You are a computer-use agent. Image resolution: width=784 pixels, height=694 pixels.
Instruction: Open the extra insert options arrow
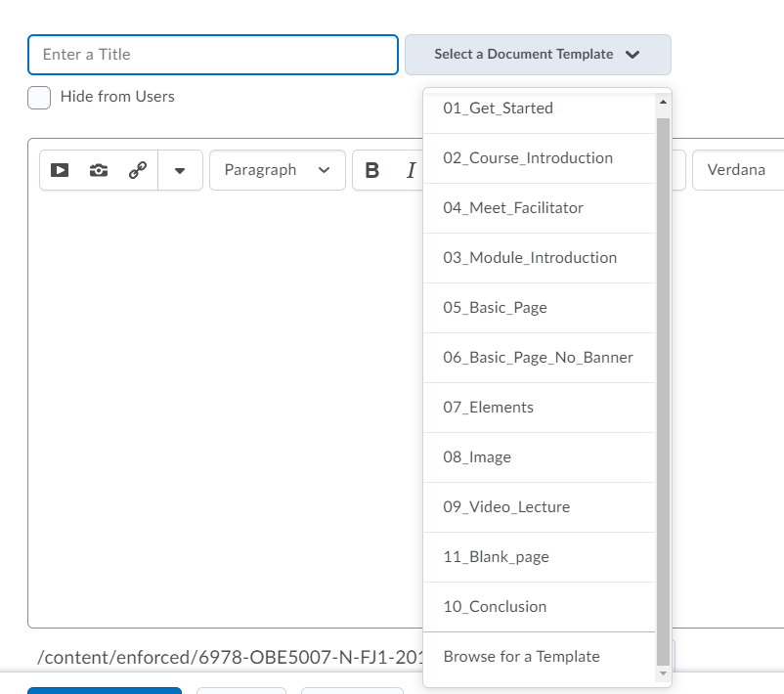point(180,170)
